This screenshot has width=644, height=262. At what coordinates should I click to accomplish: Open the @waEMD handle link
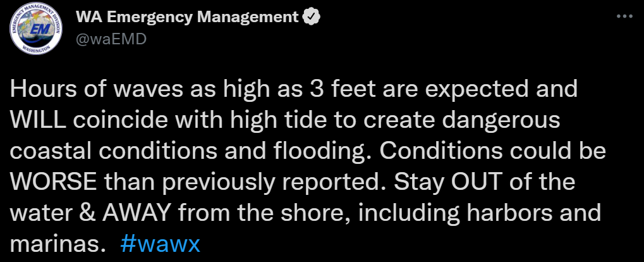[111, 39]
